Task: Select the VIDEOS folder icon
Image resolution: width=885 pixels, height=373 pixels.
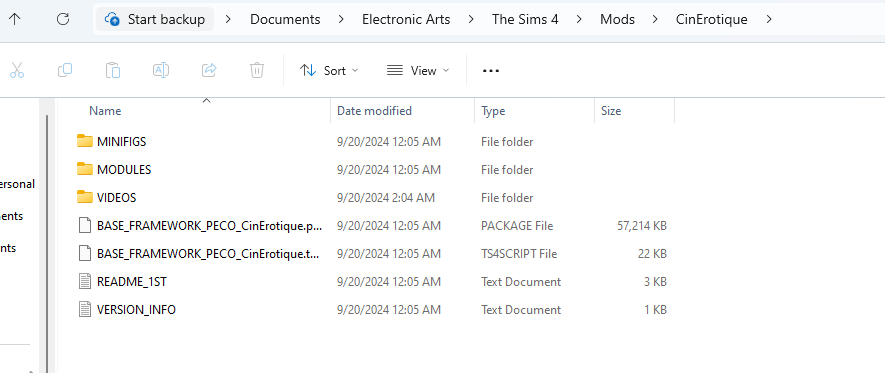Action: pyautogui.click(x=85, y=198)
